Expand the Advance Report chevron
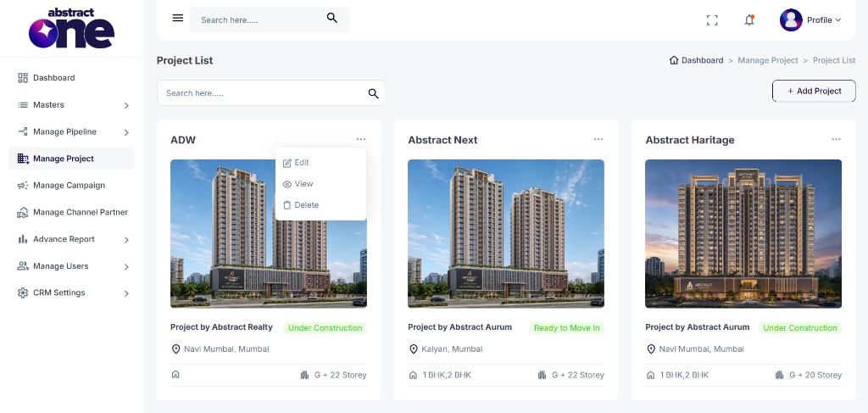The width and height of the screenshot is (868, 413). (x=126, y=240)
